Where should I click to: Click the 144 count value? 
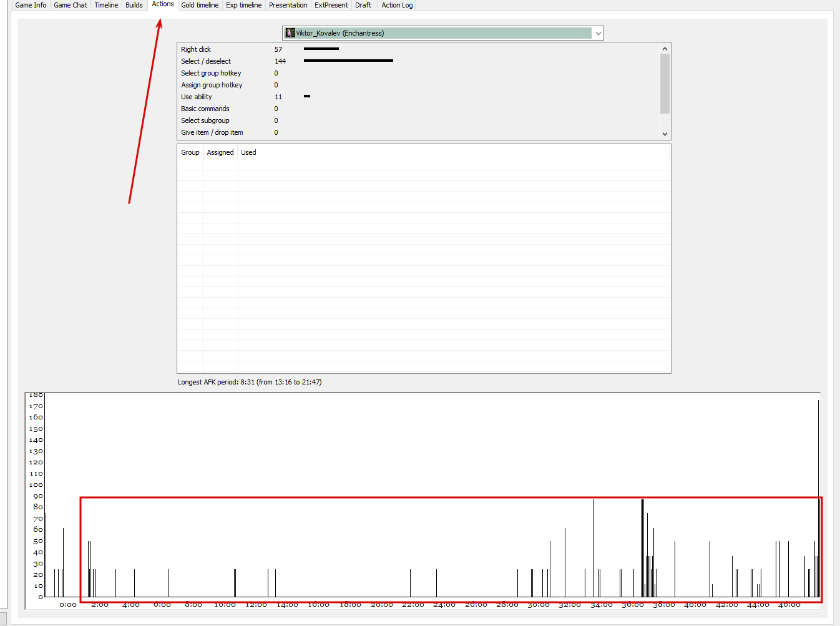280,61
